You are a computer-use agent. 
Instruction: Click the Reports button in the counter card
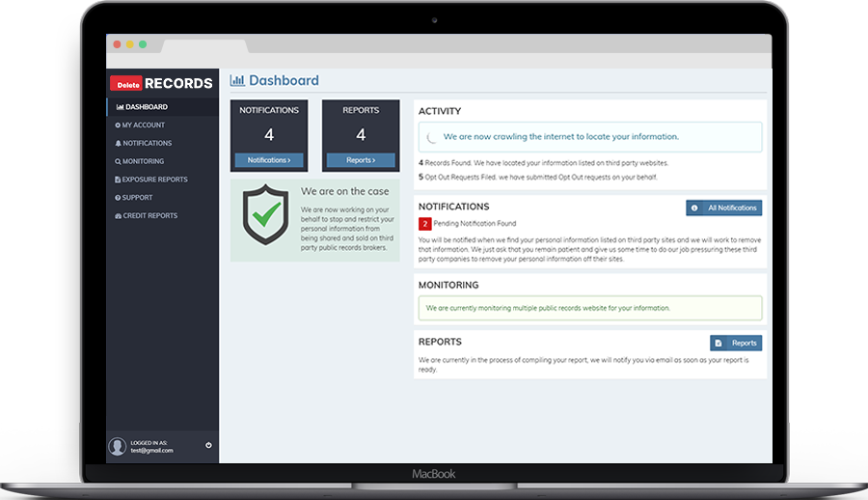[361, 160]
